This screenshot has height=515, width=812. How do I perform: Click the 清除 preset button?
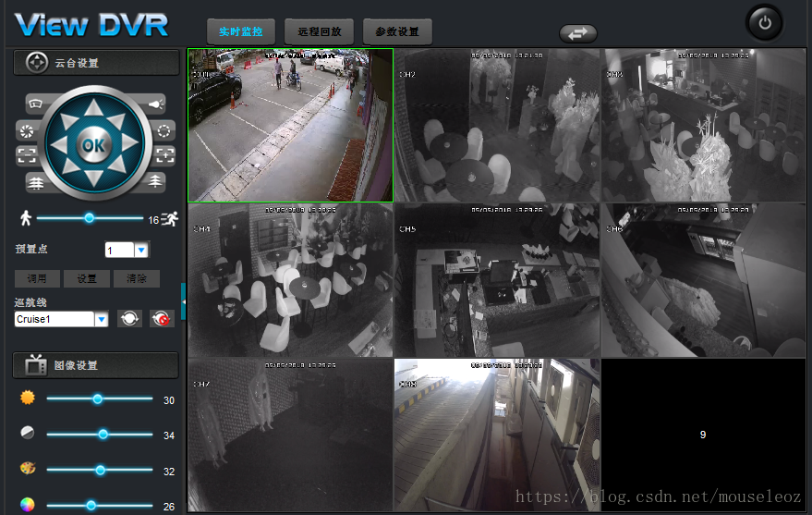point(135,278)
